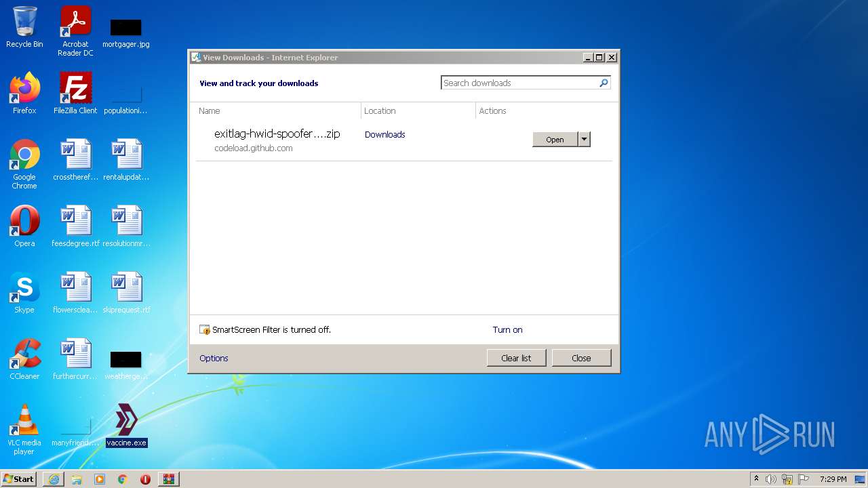Launch Skype from the desktop
Screen dimensions: 868x488
click(24, 293)
